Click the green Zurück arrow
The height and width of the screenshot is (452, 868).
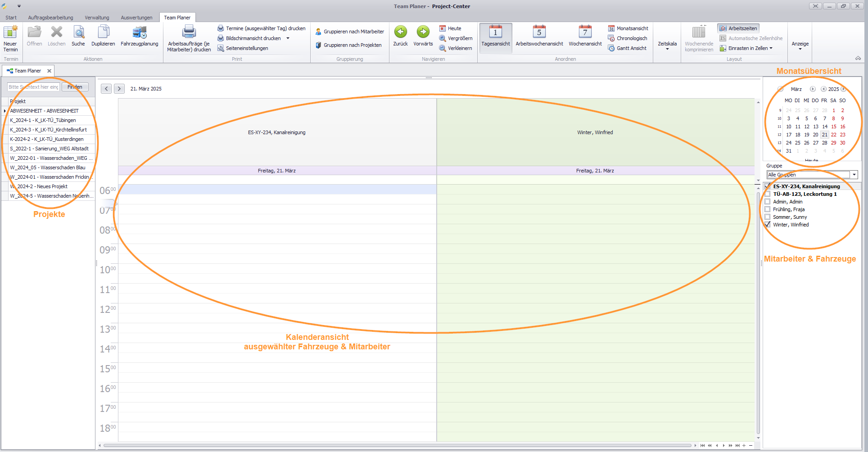click(400, 32)
